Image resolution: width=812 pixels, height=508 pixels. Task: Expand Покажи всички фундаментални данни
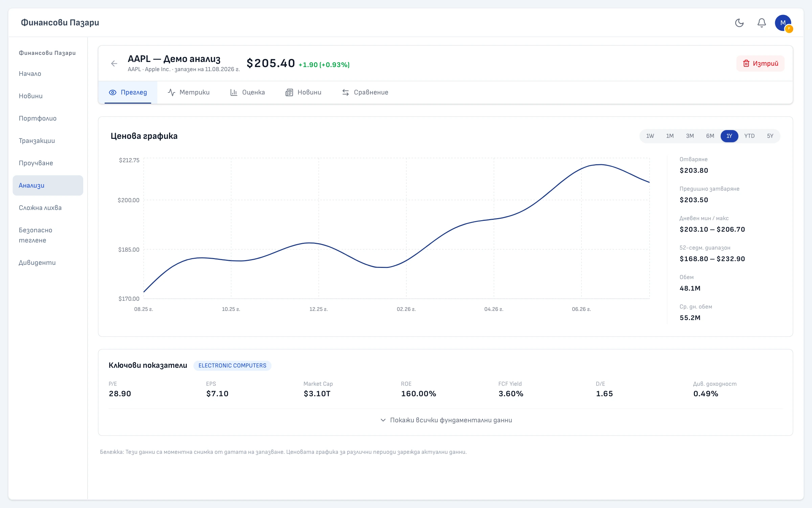pos(446,420)
